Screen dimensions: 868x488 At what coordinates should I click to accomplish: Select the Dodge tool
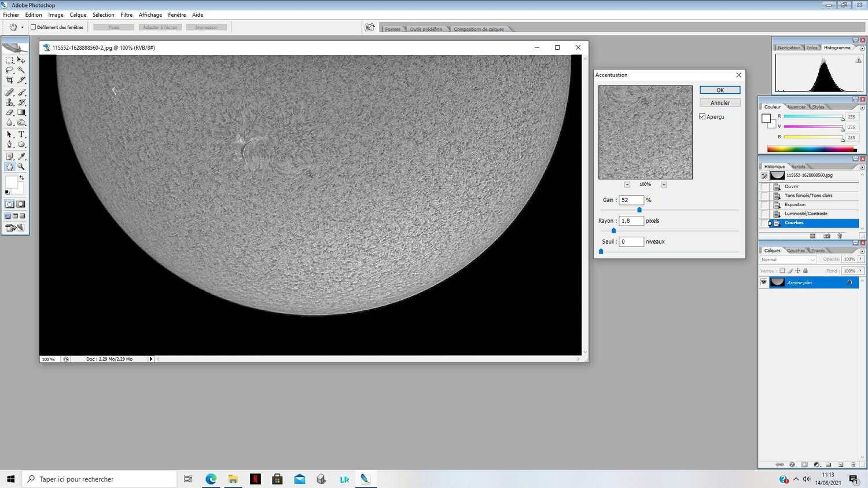coord(21,122)
